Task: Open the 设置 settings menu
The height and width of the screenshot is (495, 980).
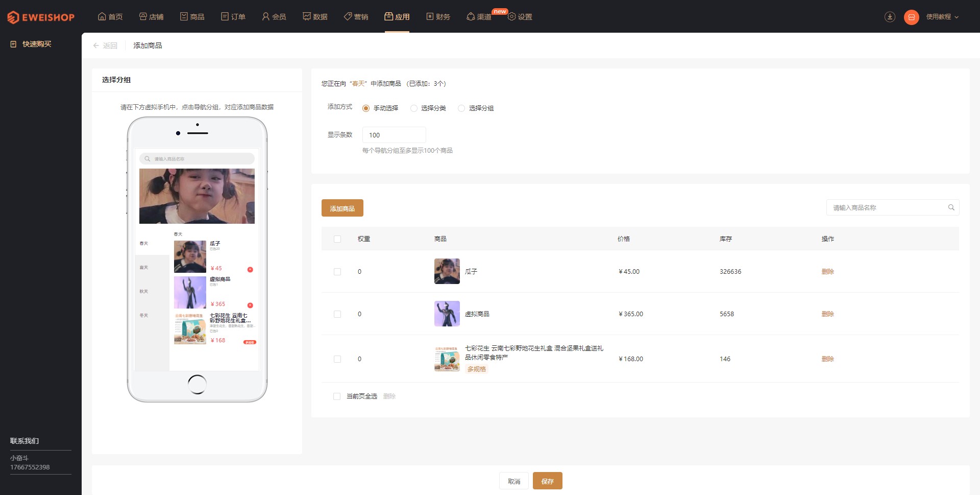Action: click(520, 17)
